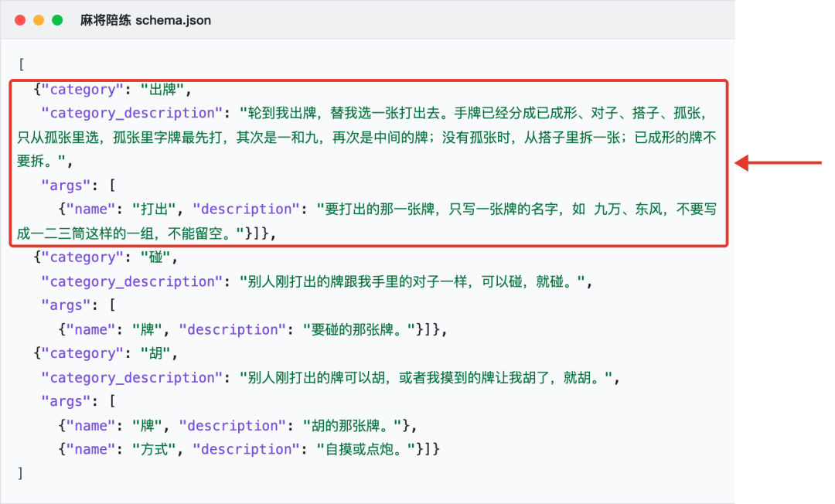835x504 pixels.
Task: Click the opening square bracket on the first line
Action: 22,64
